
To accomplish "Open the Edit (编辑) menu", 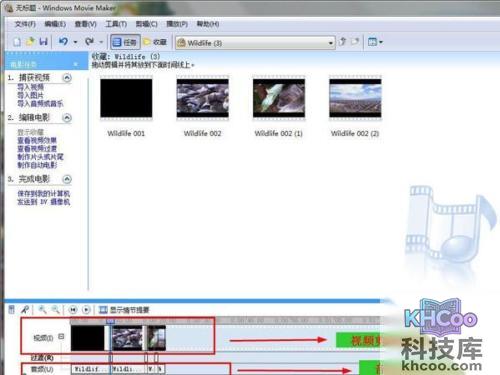I will [x=55, y=24].
